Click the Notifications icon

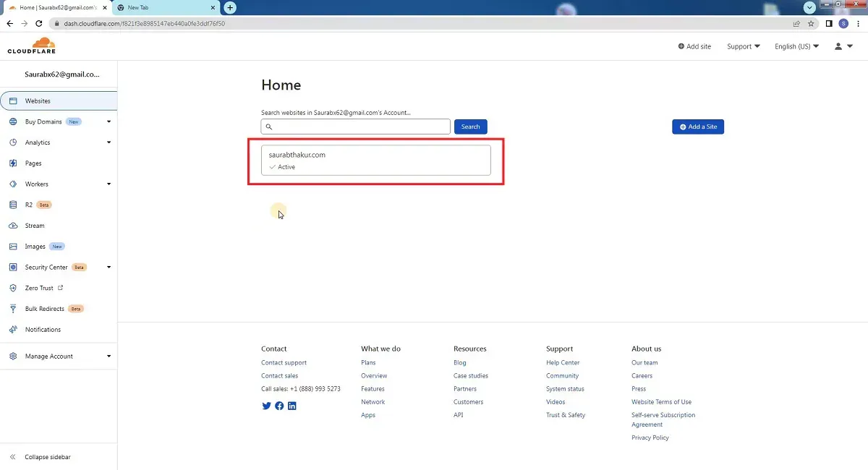point(13,330)
